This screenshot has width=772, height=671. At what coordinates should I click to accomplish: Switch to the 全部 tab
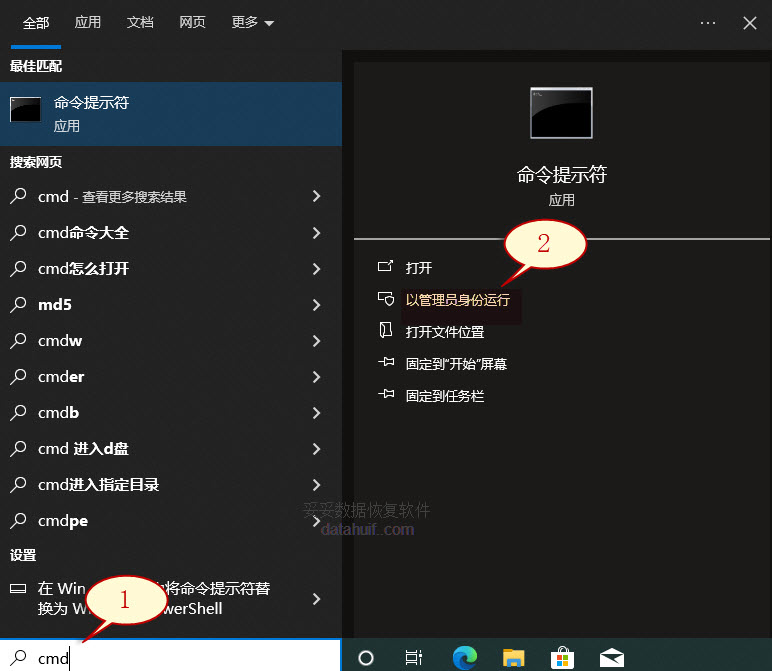[36, 23]
